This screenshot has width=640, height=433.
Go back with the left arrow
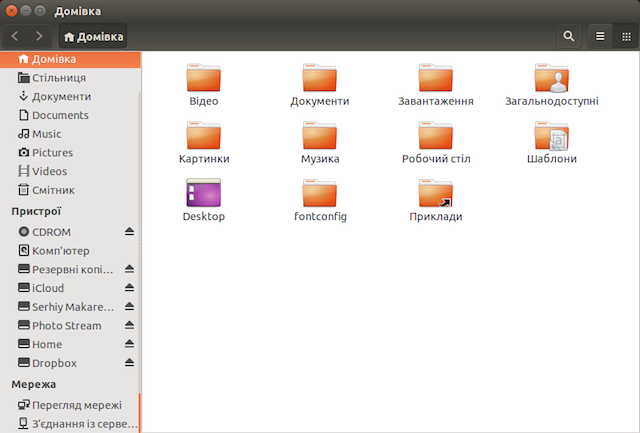click(15, 36)
